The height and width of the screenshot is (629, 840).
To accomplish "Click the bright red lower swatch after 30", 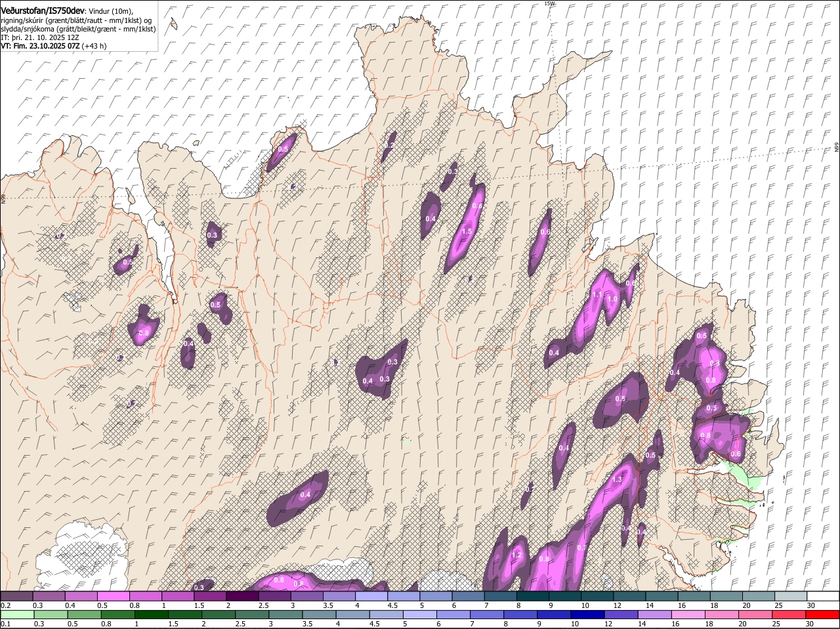I will click(822, 615).
